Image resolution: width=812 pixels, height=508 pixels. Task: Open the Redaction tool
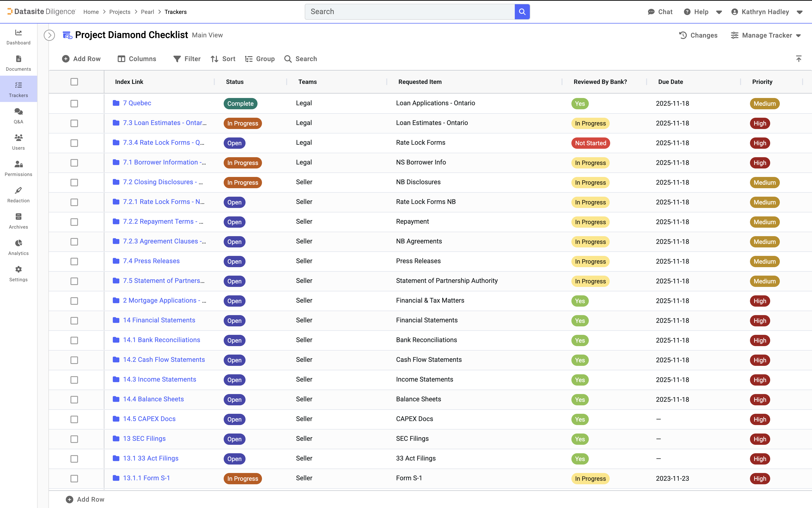pyautogui.click(x=18, y=195)
